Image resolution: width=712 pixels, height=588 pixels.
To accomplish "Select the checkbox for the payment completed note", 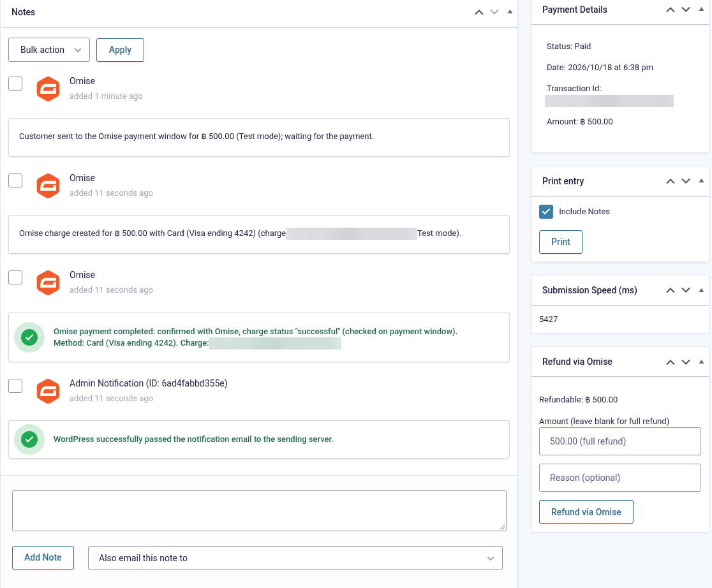I will tap(15, 277).
